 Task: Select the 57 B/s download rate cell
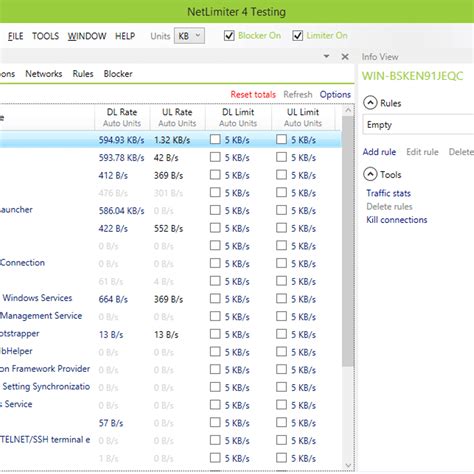[x=111, y=423]
